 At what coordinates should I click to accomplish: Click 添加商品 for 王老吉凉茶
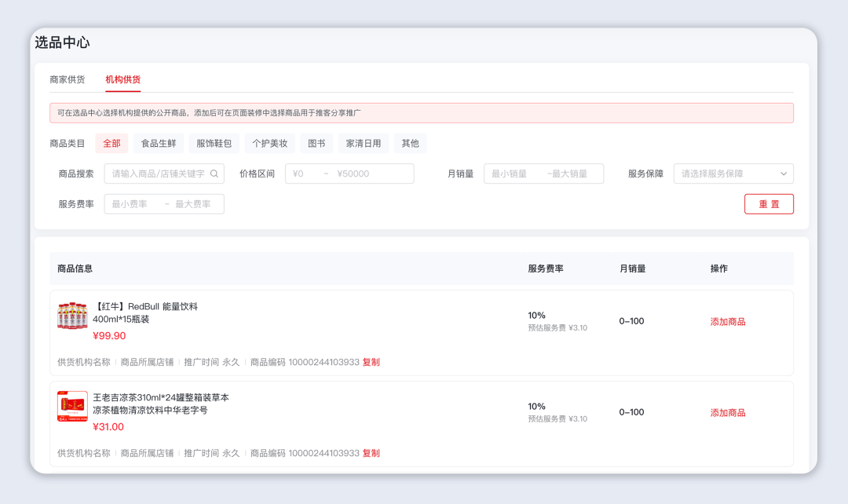pos(728,413)
